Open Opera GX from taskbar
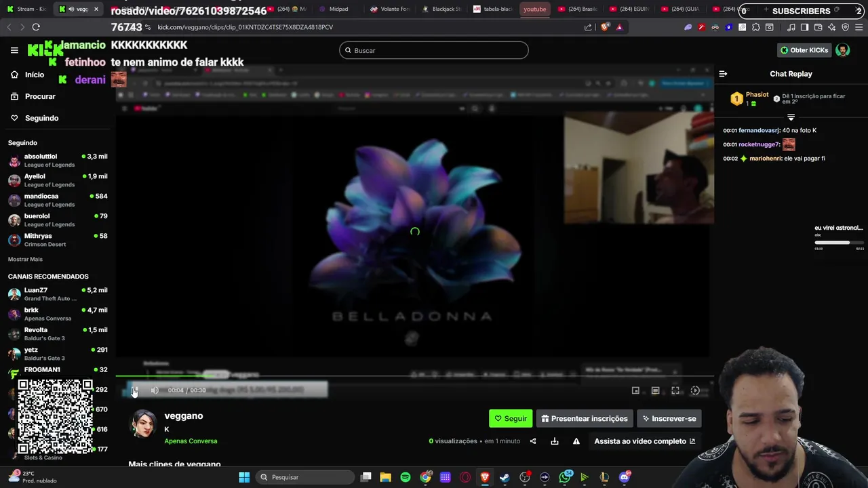This screenshot has width=868, height=488. (465, 477)
